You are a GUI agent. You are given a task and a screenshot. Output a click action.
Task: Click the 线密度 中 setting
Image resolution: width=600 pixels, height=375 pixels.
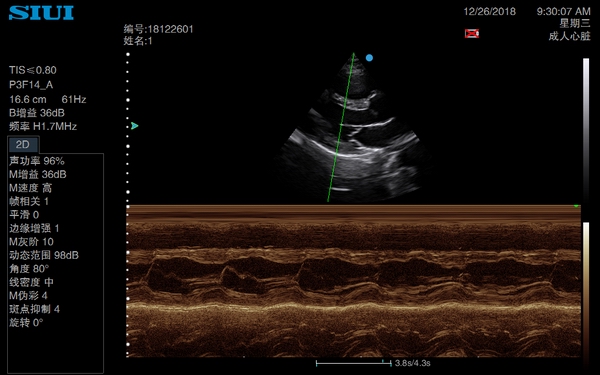pos(31,282)
